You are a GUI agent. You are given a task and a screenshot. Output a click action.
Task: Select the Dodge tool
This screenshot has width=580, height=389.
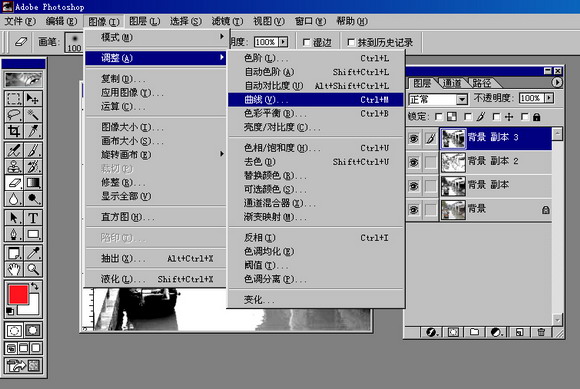pos(33,199)
